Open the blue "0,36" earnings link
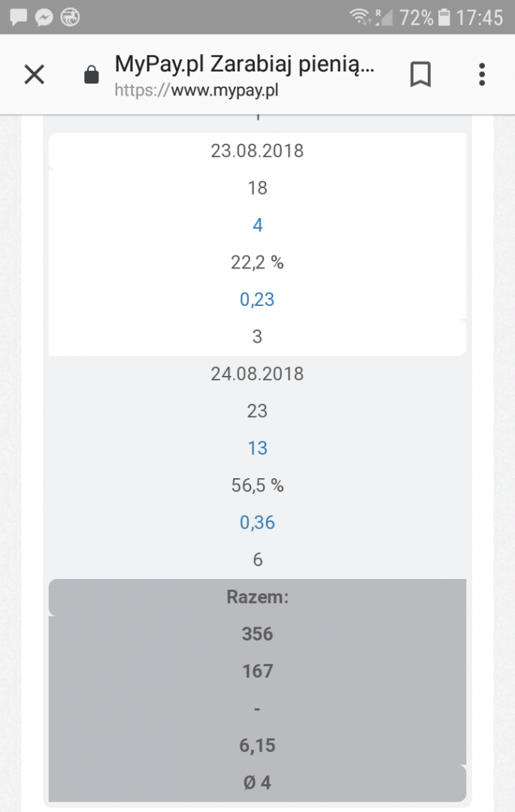The height and width of the screenshot is (812, 515). click(x=257, y=523)
